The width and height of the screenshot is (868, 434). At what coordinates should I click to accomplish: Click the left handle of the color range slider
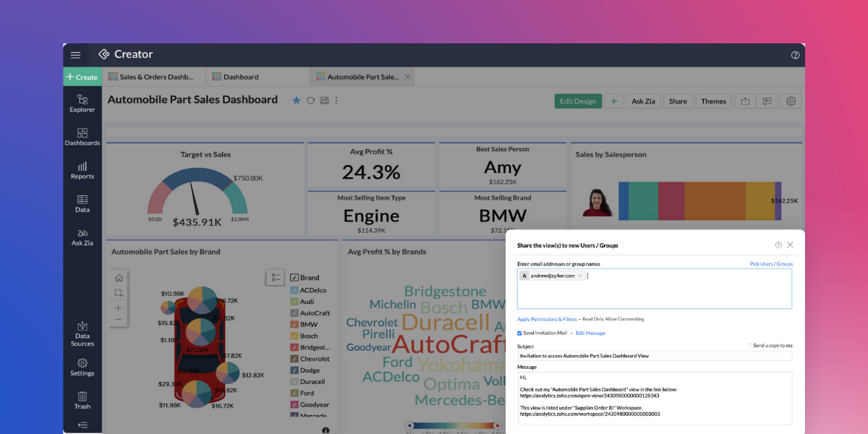click(x=410, y=426)
